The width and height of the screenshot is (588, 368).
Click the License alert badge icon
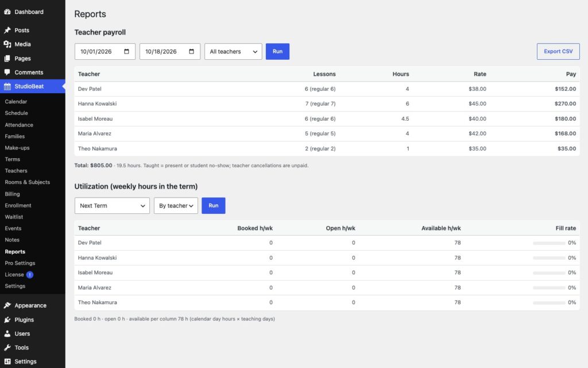point(30,274)
